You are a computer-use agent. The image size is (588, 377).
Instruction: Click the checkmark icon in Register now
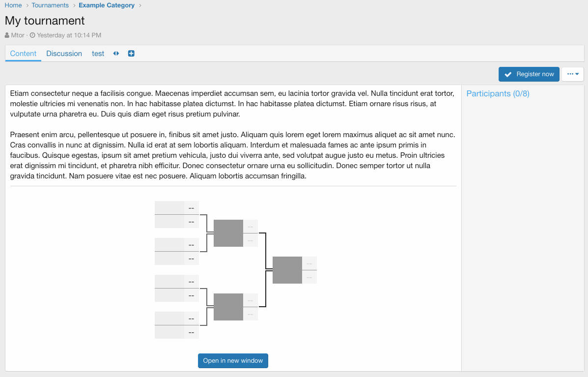point(508,74)
